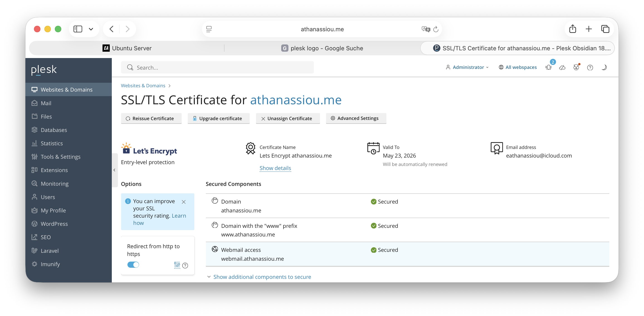Focus the Plesk search field
644x316 pixels.
pyautogui.click(x=217, y=68)
